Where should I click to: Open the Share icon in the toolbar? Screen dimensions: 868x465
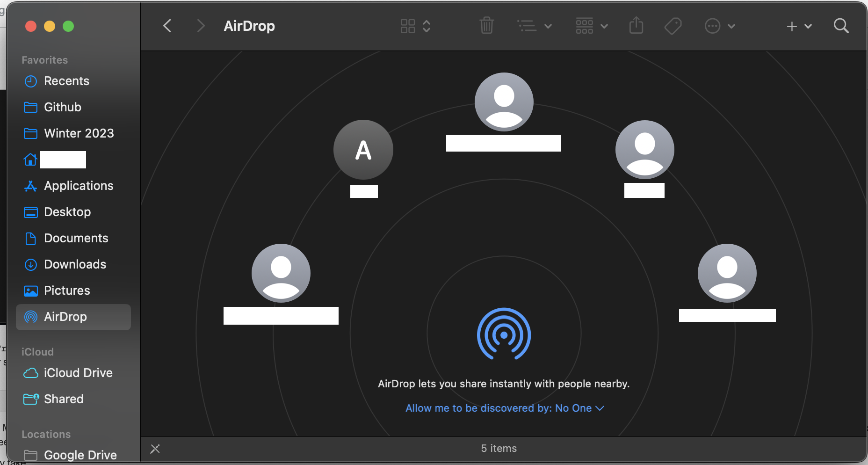tap(636, 26)
